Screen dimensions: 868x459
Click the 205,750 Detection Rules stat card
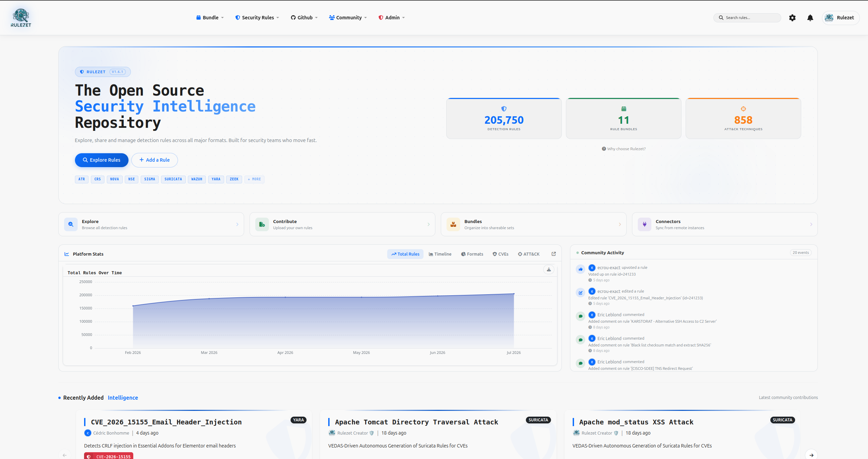click(x=504, y=119)
